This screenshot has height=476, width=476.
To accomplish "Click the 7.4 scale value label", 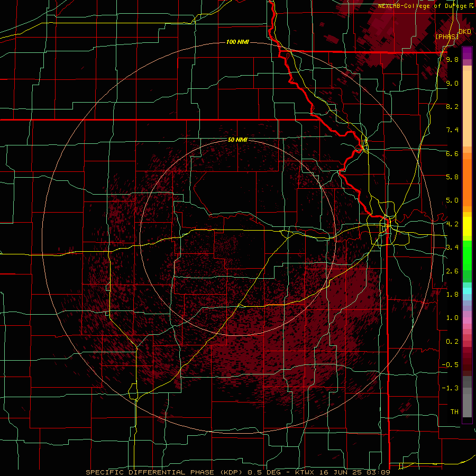I will (x=452, y=130).
